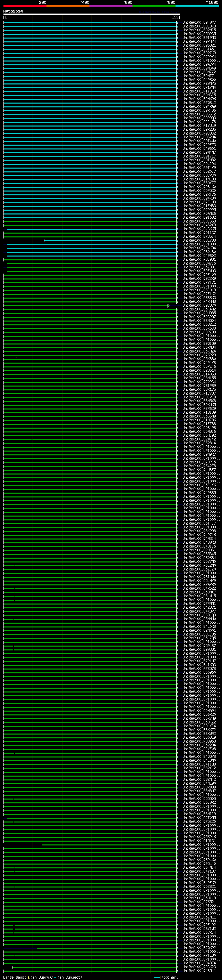Viewport: 222px width, 980px height.
Task: Select the UniRef100_B8MQ04 label
Action: click(199, 321)
